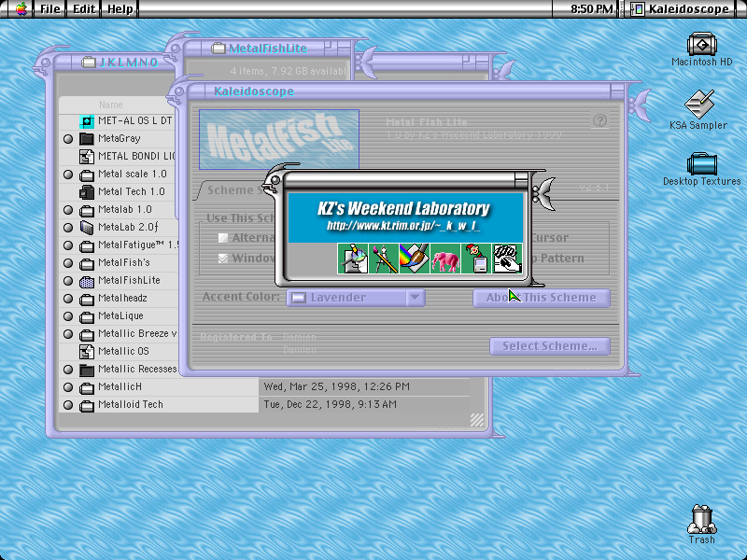Select the Desktop Textures folder icon
The width and height of the screenshot is (747, 560).
click(x=702, y=163)
